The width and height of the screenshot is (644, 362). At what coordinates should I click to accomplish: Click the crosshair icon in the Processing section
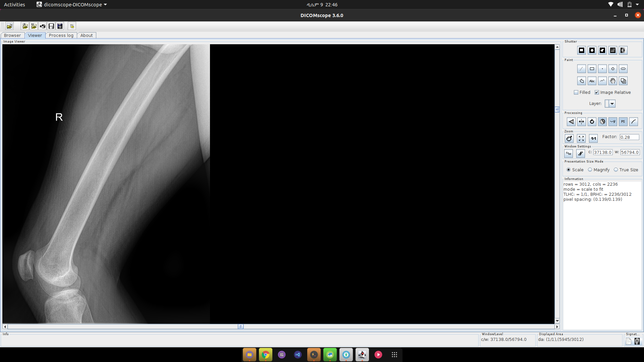(582, 122)
